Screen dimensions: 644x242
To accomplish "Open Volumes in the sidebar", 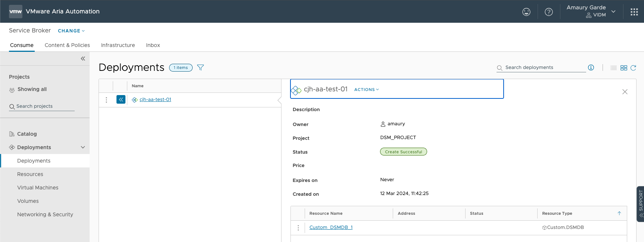I will click(28, 201).
